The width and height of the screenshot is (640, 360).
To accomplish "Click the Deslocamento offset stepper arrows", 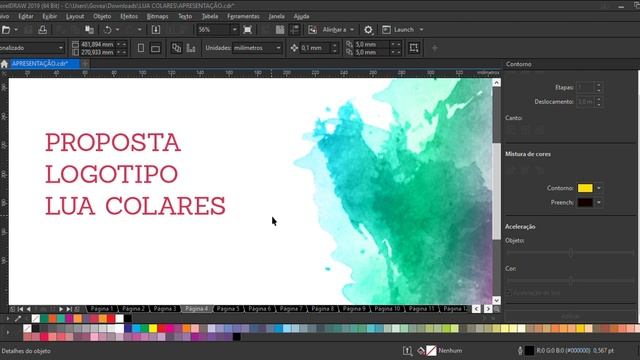I will point(599,102).
